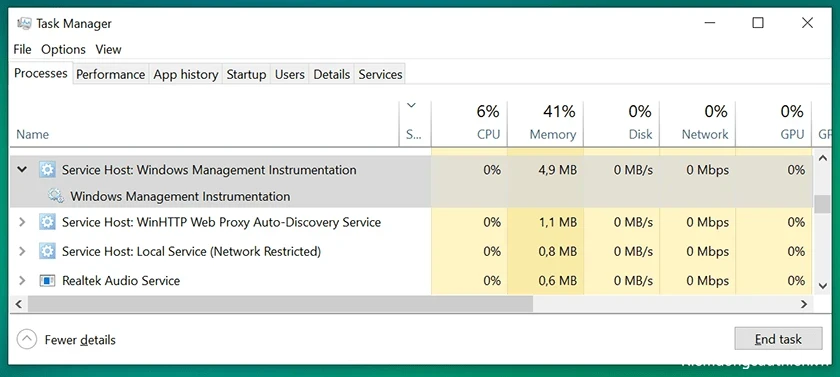Expand the Realtek Audio Service row
The width and height of the screenshot is (840, 377).
22,281
